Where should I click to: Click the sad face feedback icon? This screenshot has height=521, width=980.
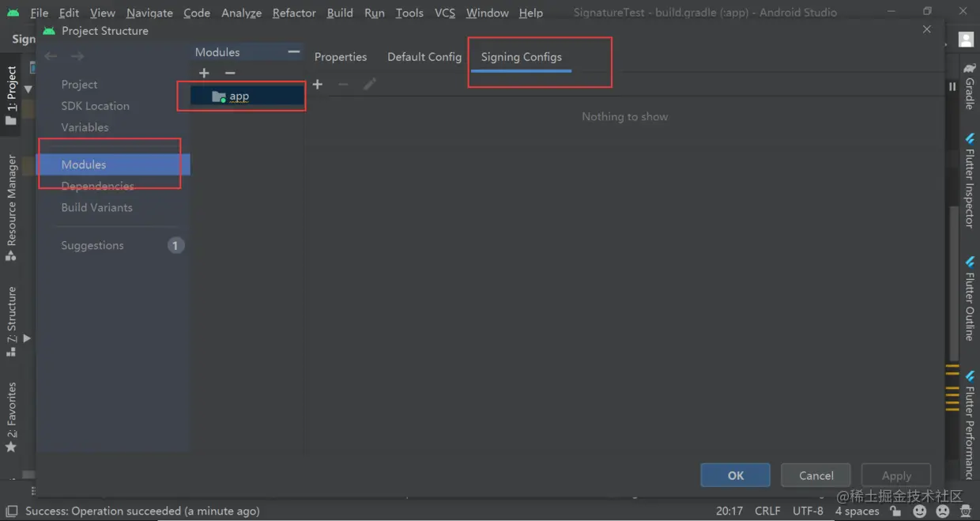(943, 512)
